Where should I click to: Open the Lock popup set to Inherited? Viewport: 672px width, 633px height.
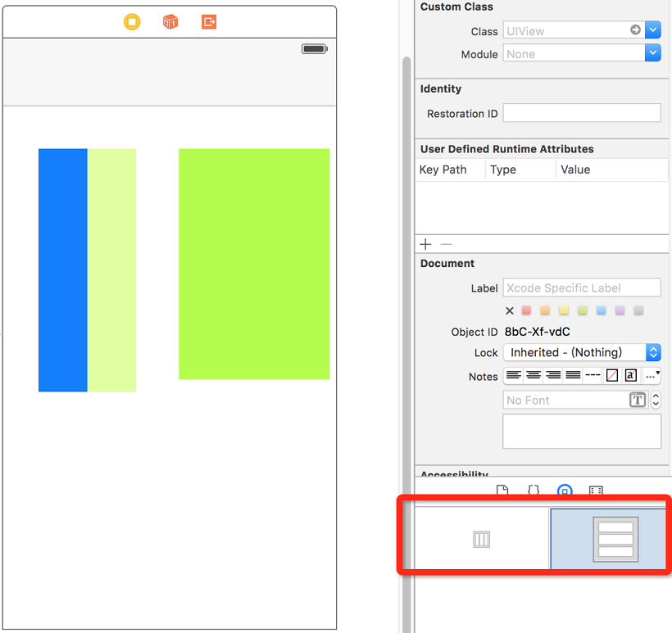(582, 353)
